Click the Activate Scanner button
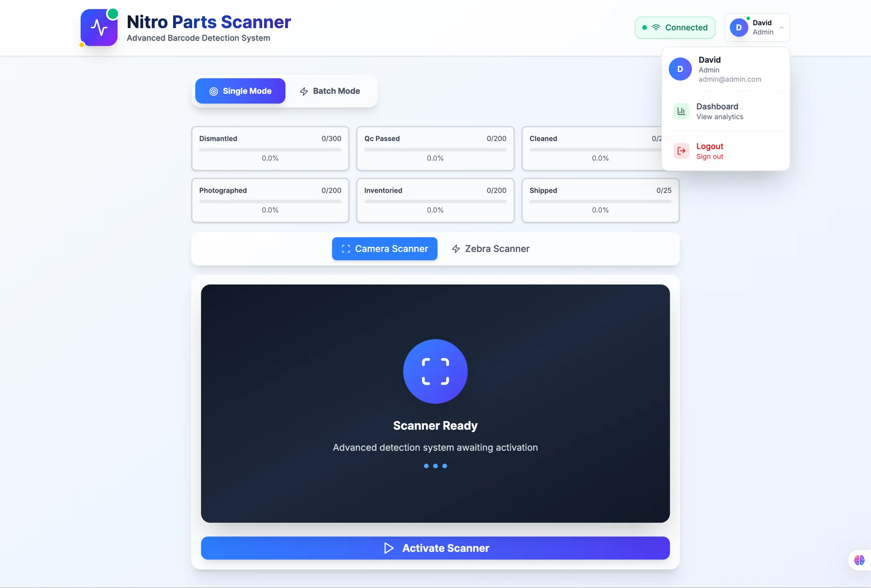This screenshot has width=871, height=588. click(x=435, y=548)
